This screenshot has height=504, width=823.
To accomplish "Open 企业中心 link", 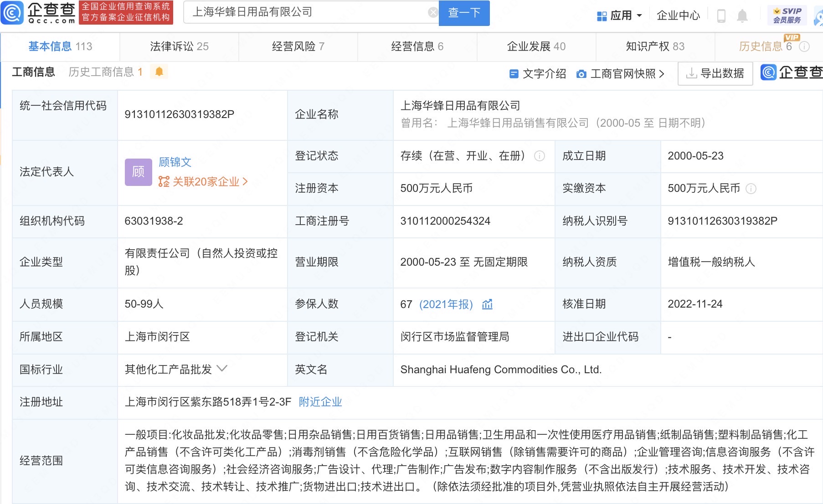I will [678, 15].
